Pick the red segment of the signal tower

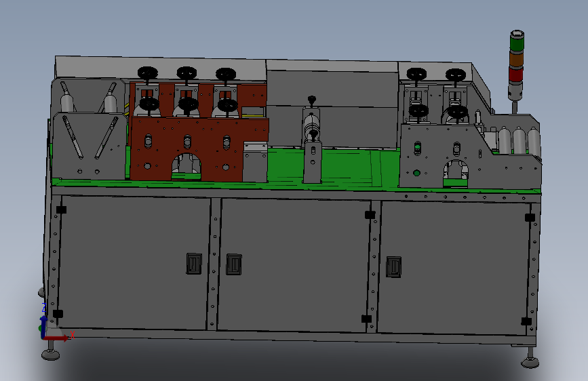coord(515,75)
